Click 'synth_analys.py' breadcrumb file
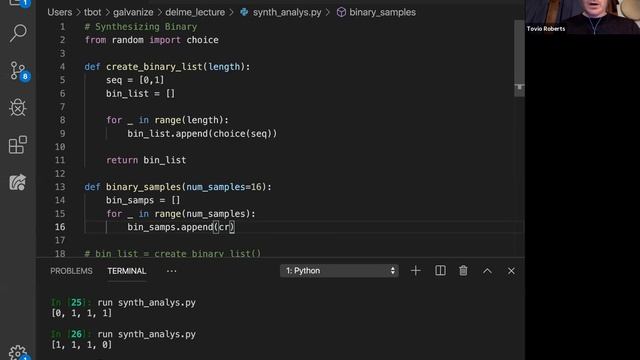Viewport: 640px width, 360px height. coord(287,12)
